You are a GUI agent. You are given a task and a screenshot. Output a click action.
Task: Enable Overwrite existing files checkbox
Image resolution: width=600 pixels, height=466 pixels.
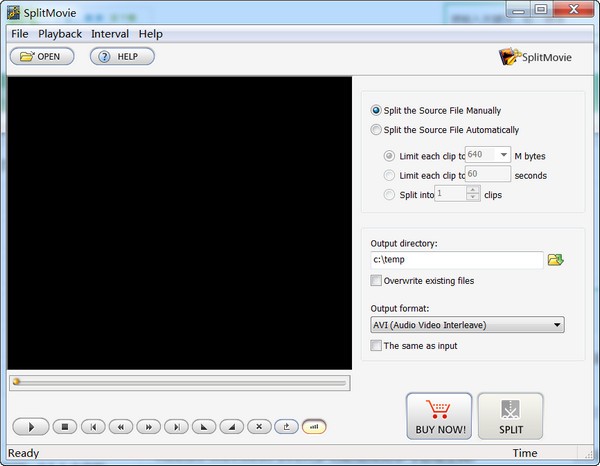tap(376, 281)
